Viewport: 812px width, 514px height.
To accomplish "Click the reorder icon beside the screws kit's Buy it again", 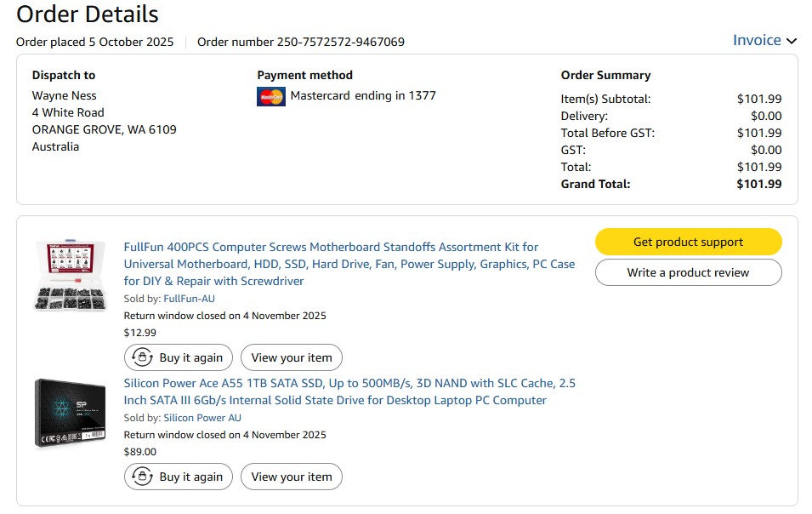I will [140, 357].
